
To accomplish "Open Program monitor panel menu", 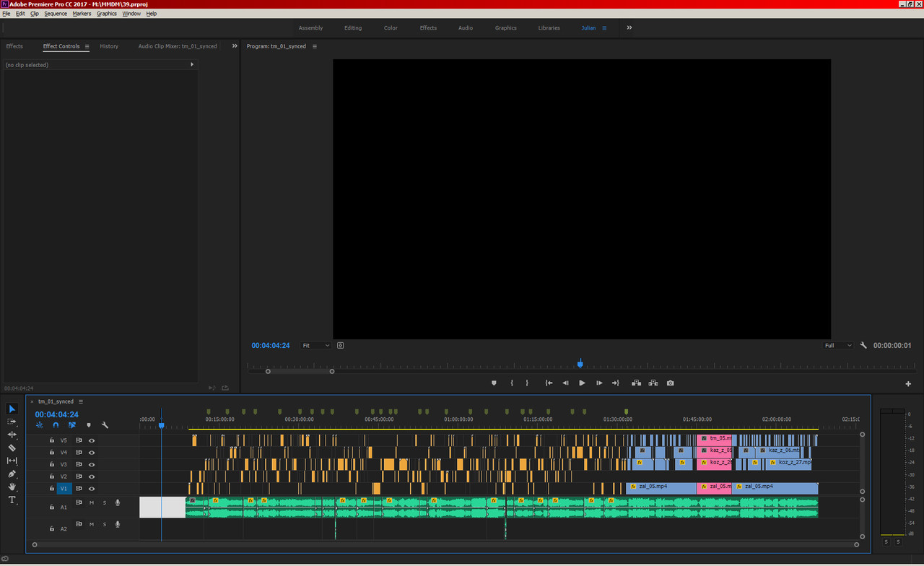I will point(315,46).
